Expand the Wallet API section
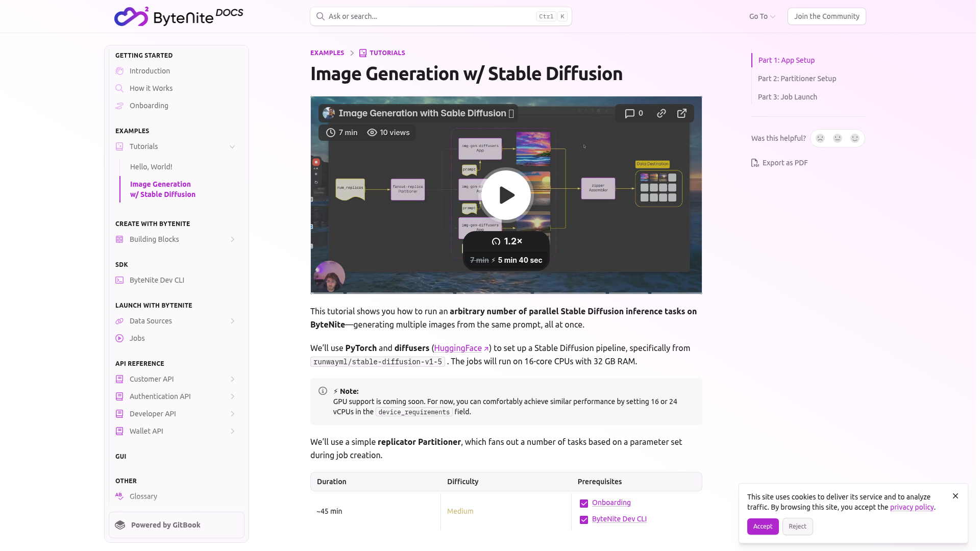Screen dimensions: 980x551 [x=232, y=431]
